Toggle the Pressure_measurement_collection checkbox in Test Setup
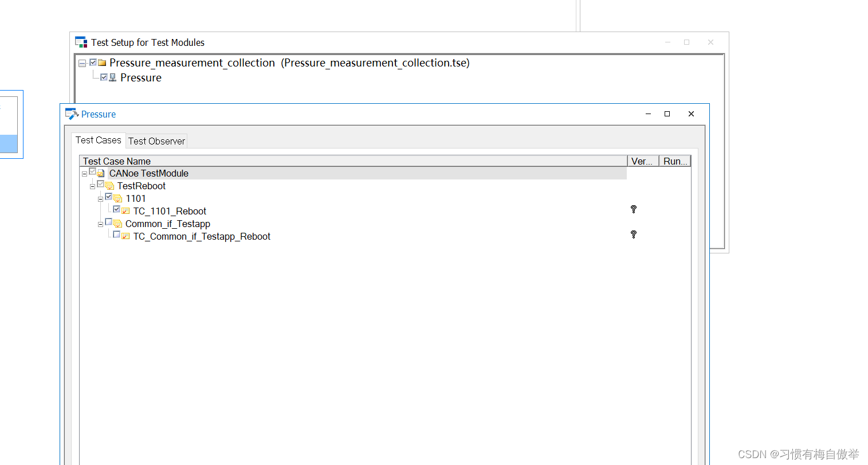The height and width of the screenshot is (465, 868). (x=93, y=62)
